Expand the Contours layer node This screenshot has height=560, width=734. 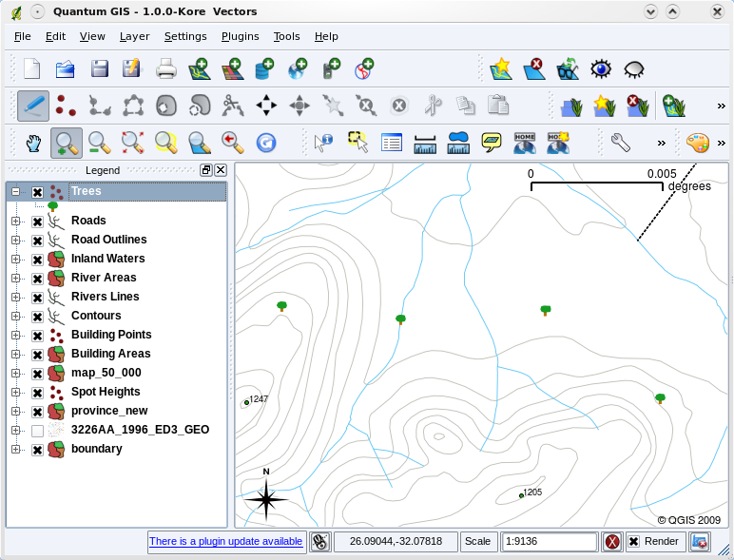15,316
